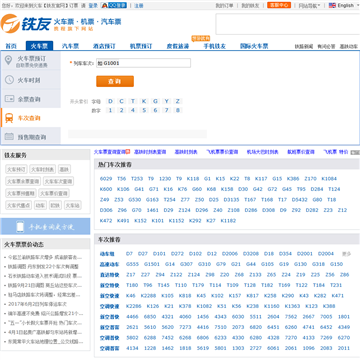Click 火车车次查询 service tag
Screen dimensions: 360x360
pyautogui.click(x=58, y=181)
